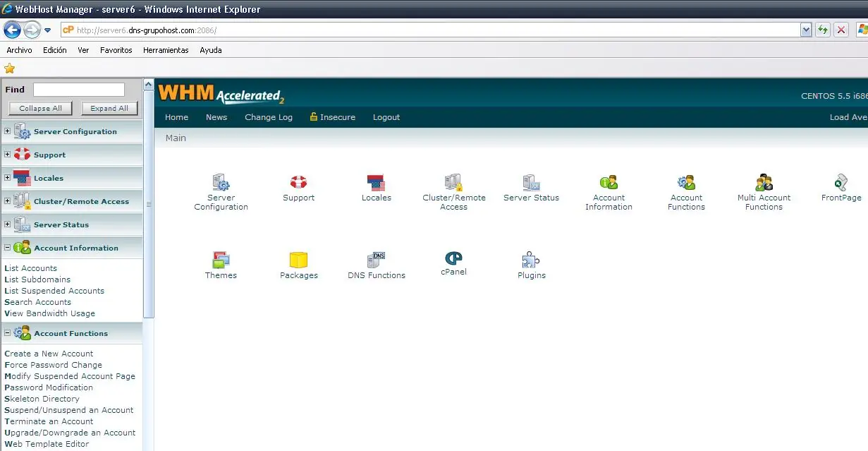Image resolution: width=868 pixels, height=451 pixels.
Task: Click the browser Back arrow button
Action: [x=12, y=30]
